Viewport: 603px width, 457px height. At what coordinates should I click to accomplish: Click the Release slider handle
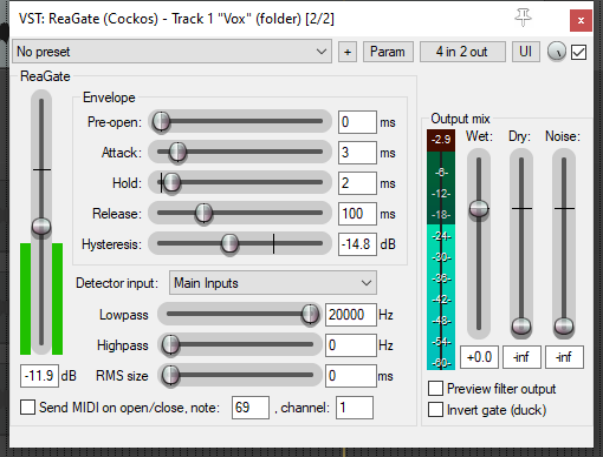(x=203, y=213)
